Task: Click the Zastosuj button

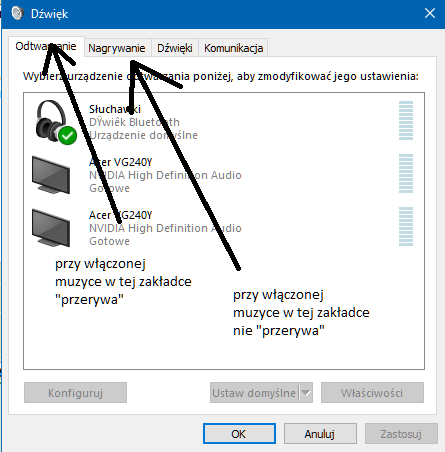Action: (x=401, y=434)
